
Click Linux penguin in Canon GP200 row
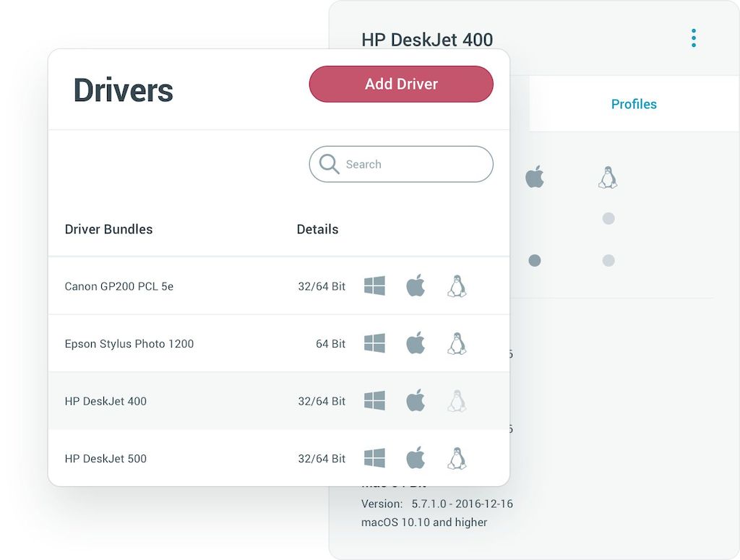click(x=457, y=286)
